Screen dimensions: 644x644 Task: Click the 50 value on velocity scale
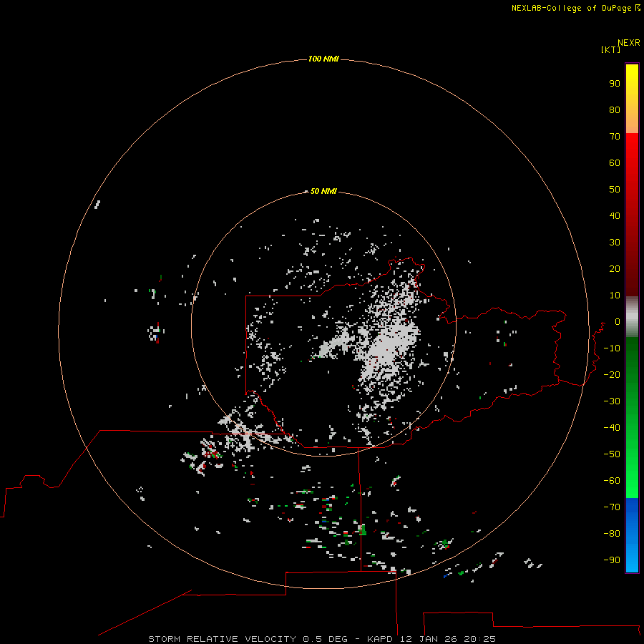click(x=615, y=190)
